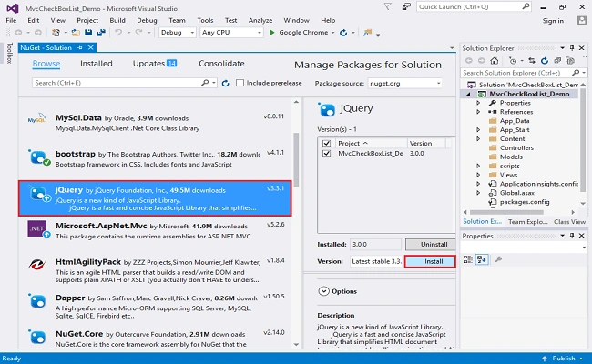Toggle the select-all Project header checkbox
Screen dimensions: 592x364
(327, 144)
